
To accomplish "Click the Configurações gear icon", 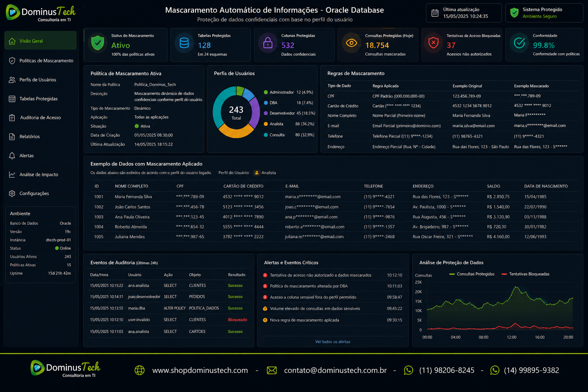I will coord(12,193).
